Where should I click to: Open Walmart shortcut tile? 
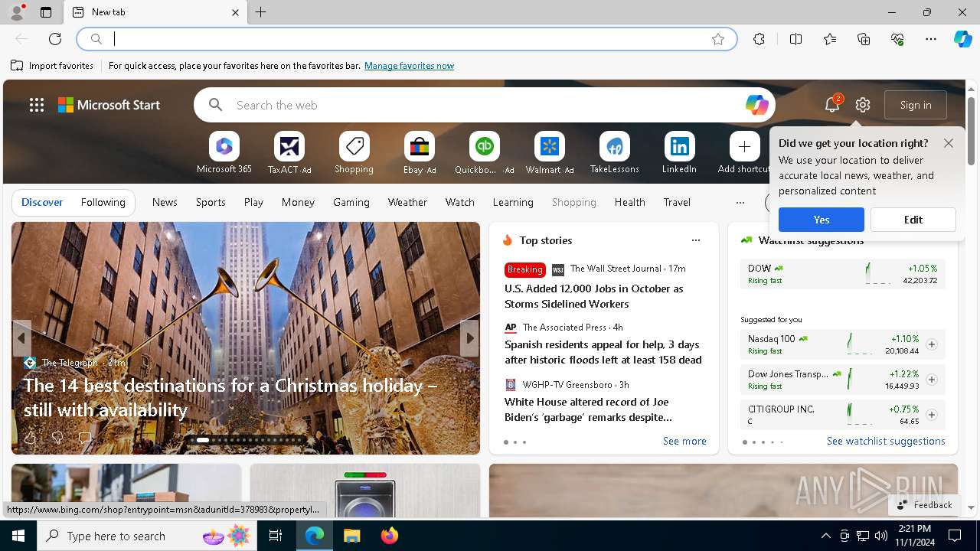(550, 153)
